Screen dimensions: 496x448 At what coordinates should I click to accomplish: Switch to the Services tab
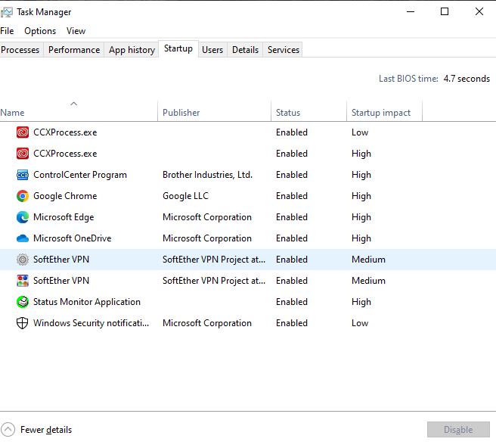[x=284, y=50]
